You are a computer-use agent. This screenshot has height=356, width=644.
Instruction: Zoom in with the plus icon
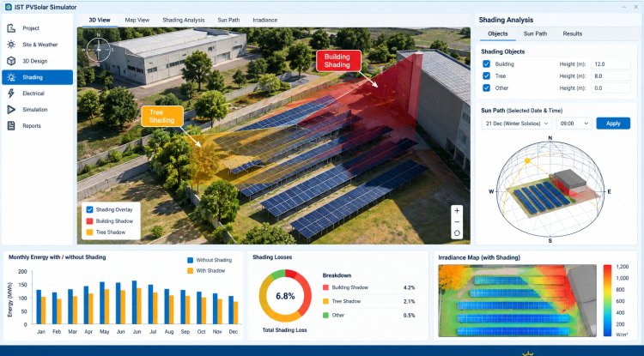point(457,211)
